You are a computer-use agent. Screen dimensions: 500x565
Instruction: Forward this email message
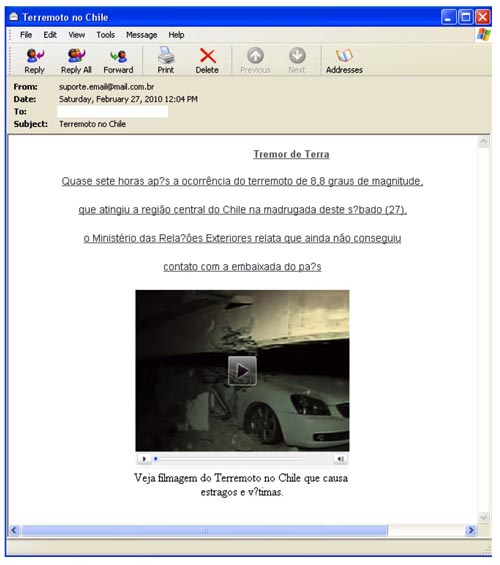pos(118,61)
